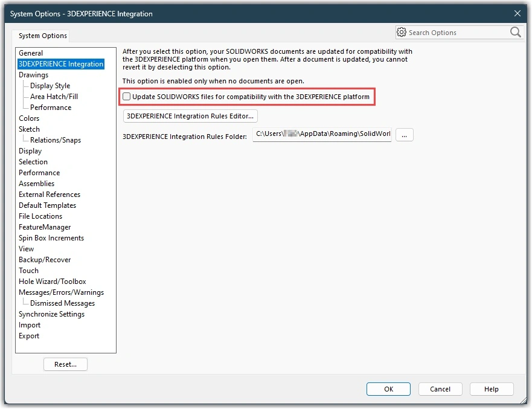Screen dimensions: 532x409
Task: Browse for rules folder with ellipsis button
Action: tap(404, 135)
